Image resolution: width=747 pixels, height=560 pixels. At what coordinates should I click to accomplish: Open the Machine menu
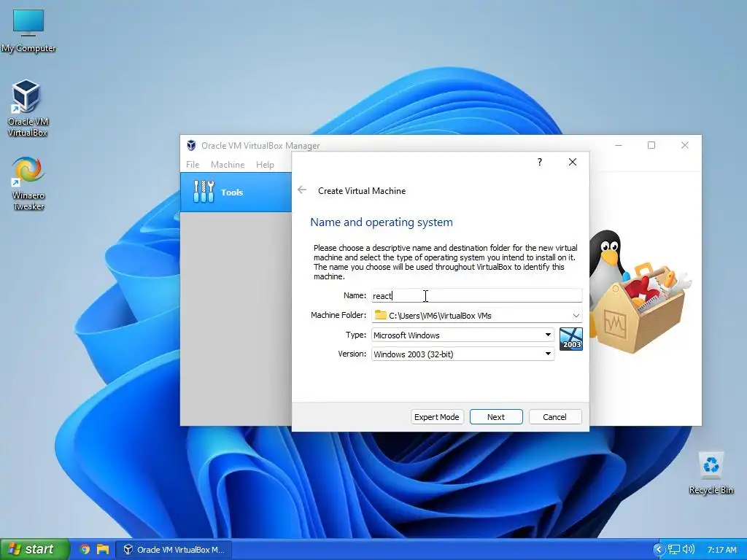click(228, 164)
